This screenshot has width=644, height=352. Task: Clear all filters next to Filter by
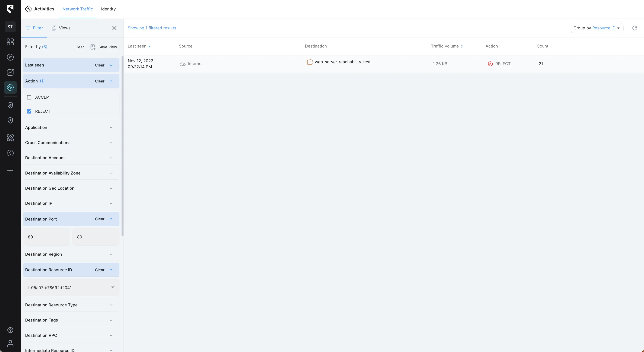pyautogui.click(x=79, y=47)
